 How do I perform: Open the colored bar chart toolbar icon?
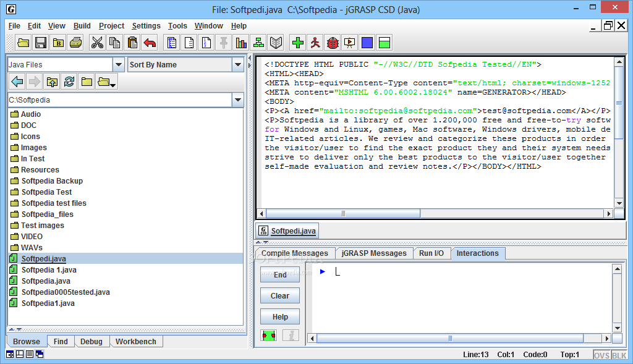(241, 43)
